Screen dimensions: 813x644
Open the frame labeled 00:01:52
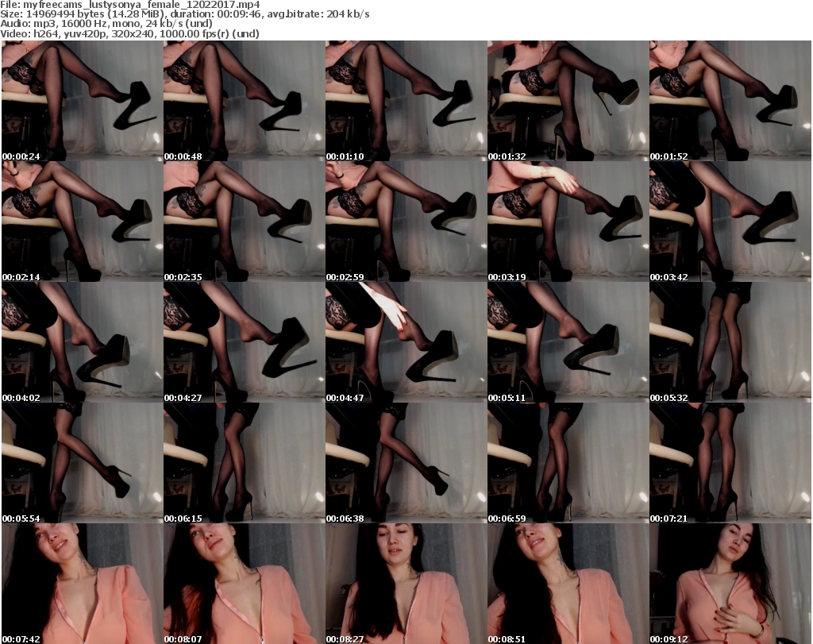tap(730, 101)
